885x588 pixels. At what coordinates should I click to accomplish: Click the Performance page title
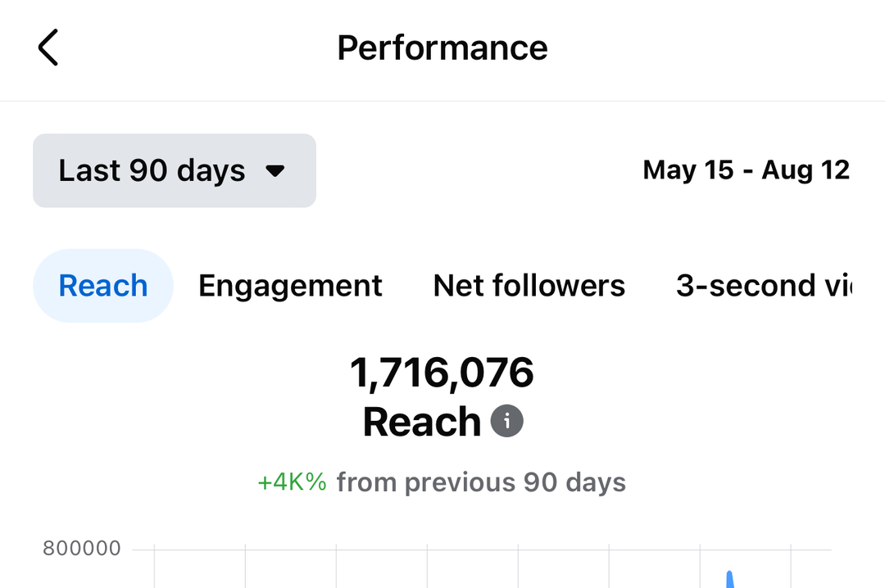[x=442, y=47]
